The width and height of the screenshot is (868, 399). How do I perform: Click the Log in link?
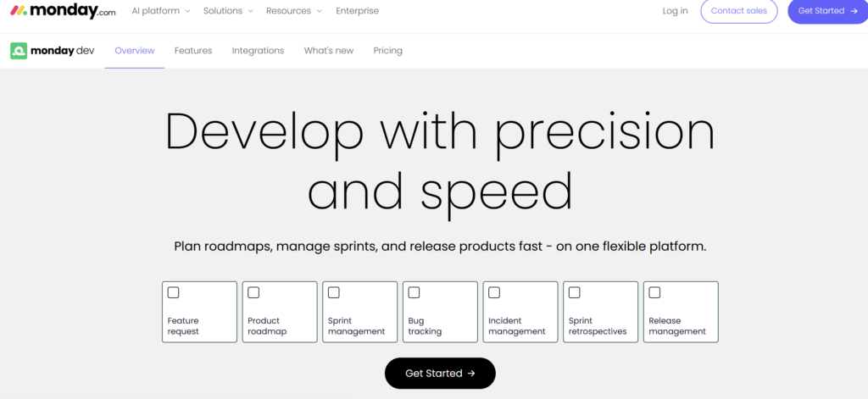coord(676,11)
